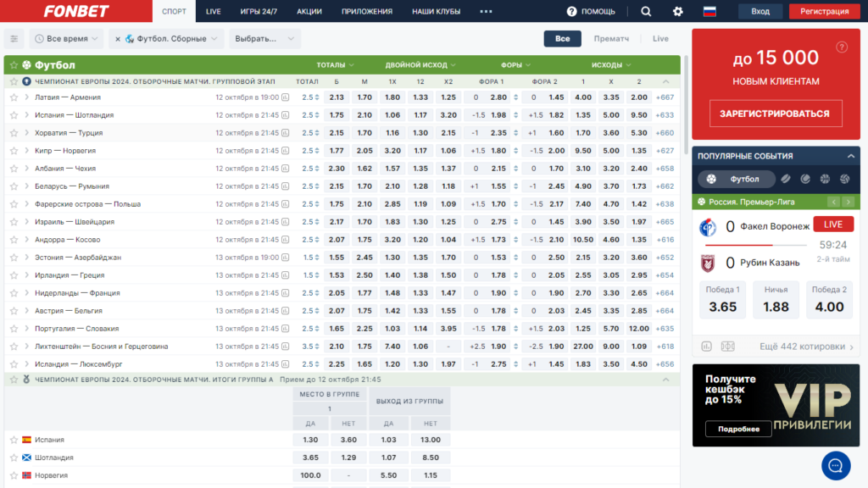Open the search magnifier icon
This screenshot has height=488, width=868.
pyautogui.click(x=645, y=11)
